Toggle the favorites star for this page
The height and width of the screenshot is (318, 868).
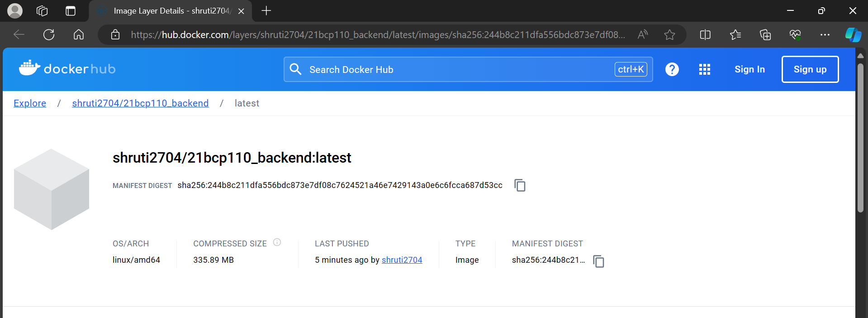(x=669, y=34)
